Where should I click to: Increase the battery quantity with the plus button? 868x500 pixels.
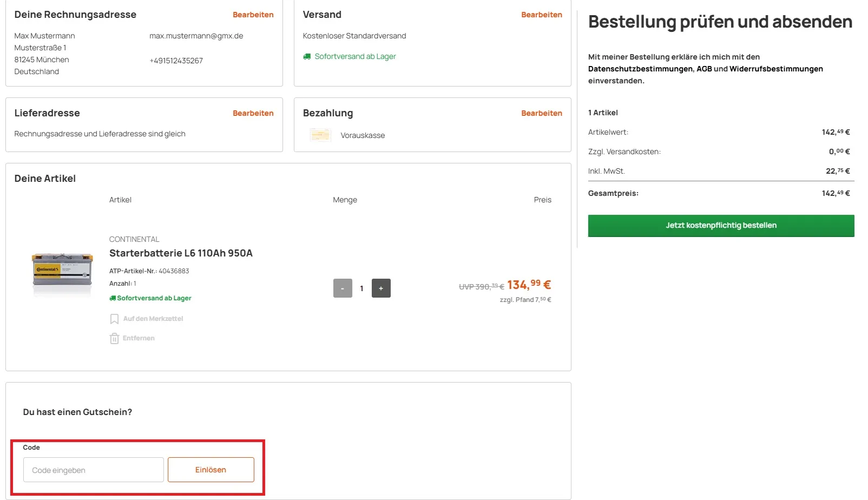pos(381,288)
